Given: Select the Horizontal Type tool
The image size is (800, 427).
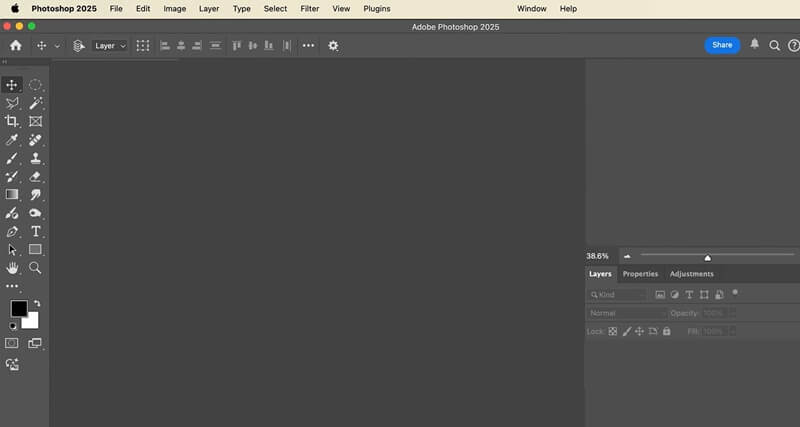Looking at the screenshot, I should click(35, 231).
